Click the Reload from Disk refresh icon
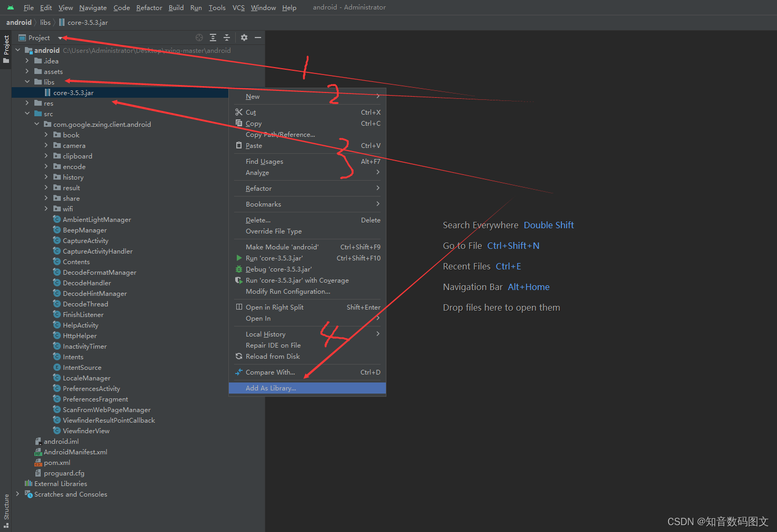Screen dimensions: 777x532 pyautogui.click(x=239, y=356)
